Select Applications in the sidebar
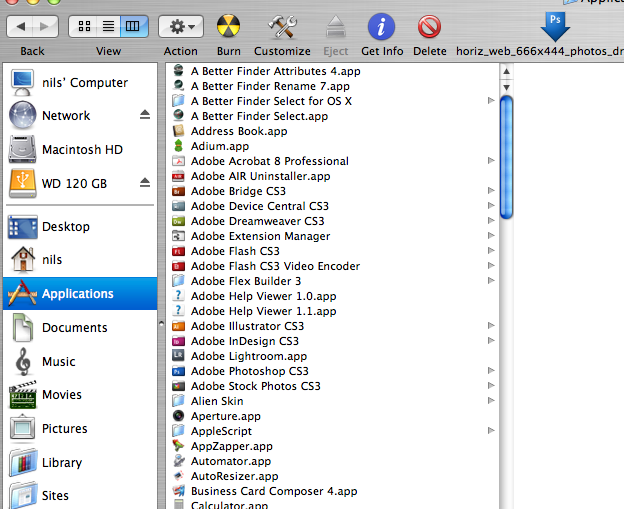The image size is (624, 509). (x=80, y=294)
